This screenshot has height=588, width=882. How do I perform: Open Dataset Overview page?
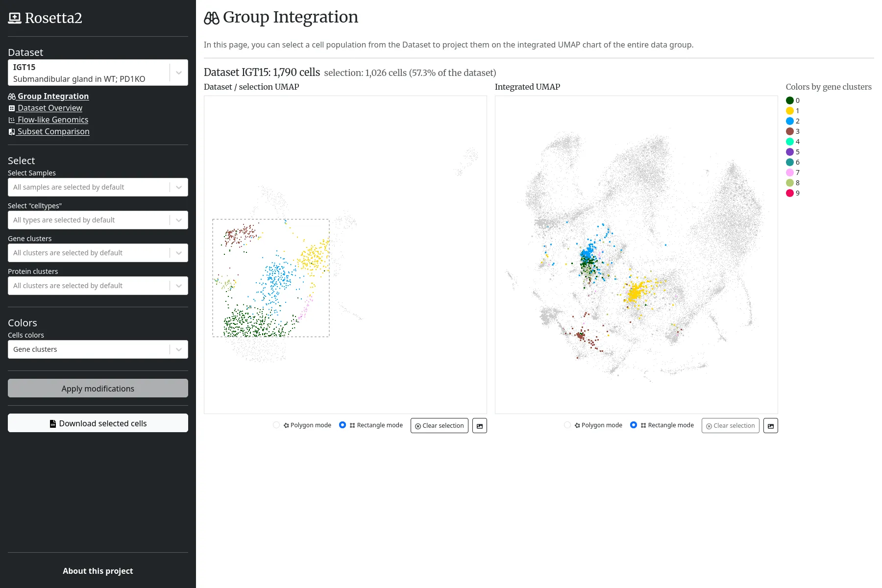(x=50, y=108)
